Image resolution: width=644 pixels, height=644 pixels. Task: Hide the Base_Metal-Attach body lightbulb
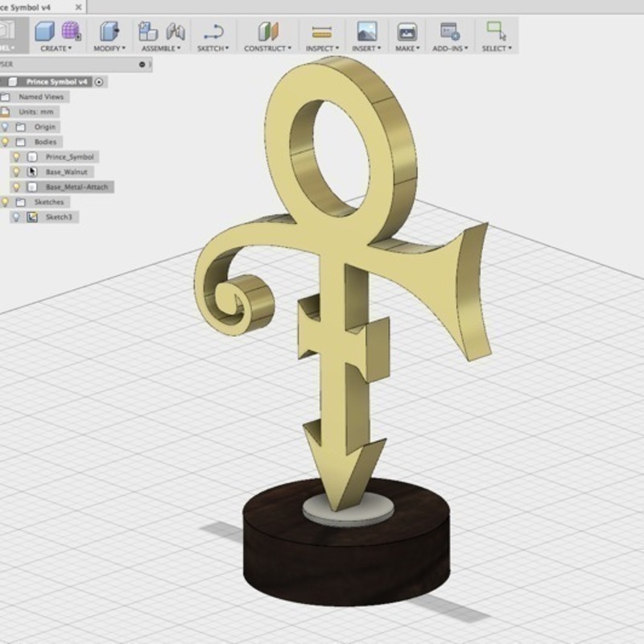pos(16,188)
